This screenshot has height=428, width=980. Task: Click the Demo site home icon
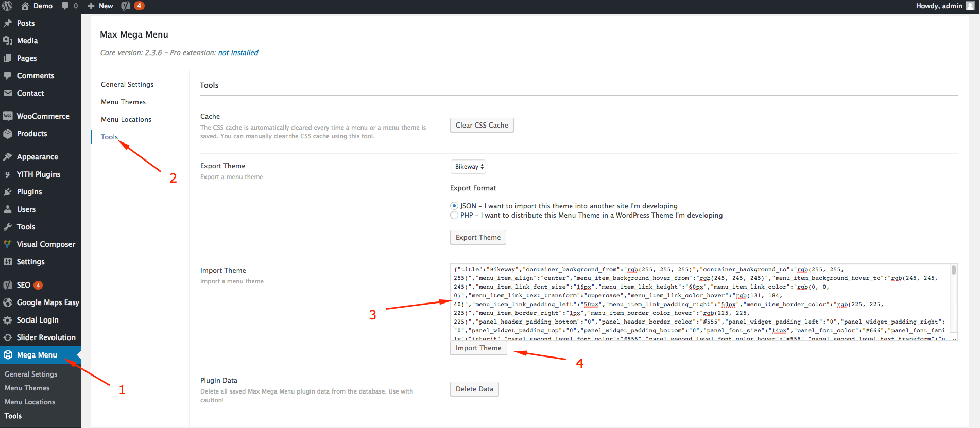25,6
